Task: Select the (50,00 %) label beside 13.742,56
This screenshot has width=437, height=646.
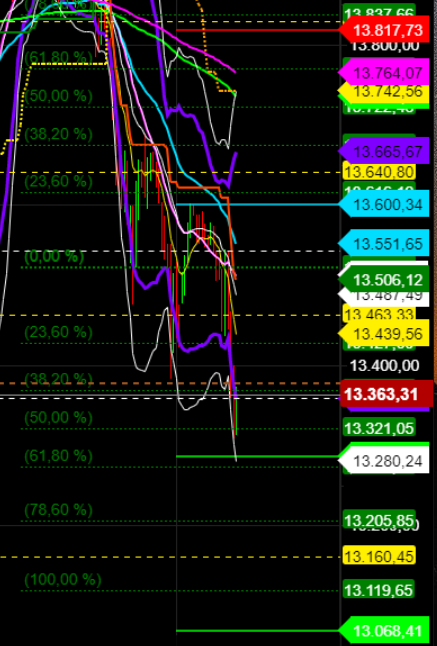Action: point(58,96)
